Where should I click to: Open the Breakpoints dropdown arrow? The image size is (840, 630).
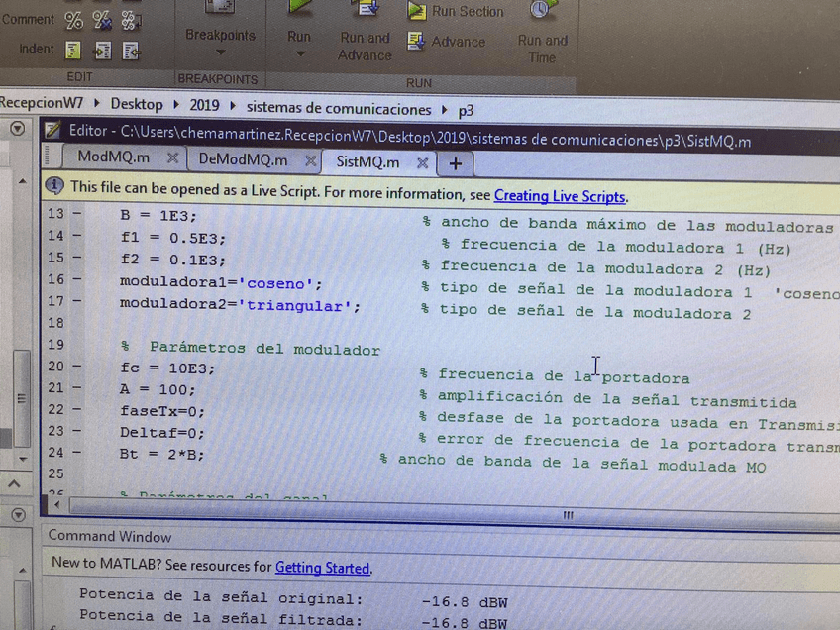coord(220,53)
